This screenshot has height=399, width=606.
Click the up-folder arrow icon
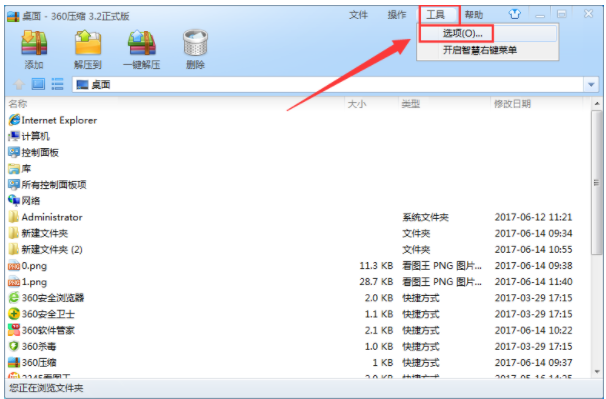coord(19,84)
